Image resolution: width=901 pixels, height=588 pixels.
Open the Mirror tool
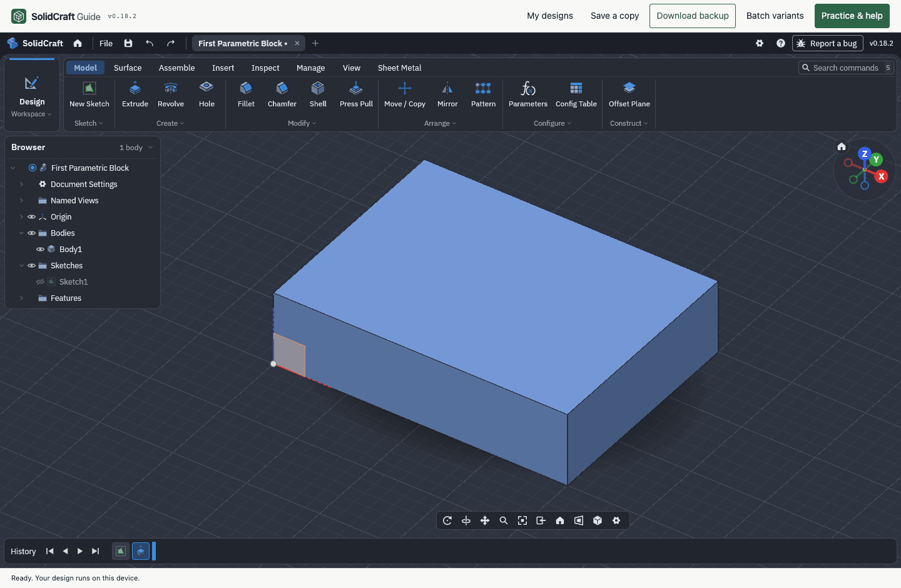447,95
